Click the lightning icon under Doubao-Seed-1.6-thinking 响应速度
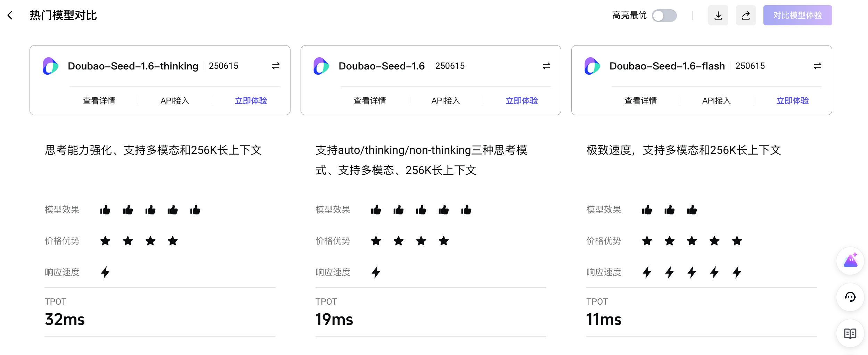This screenshot has height=355, width=868. click(105, 272)
